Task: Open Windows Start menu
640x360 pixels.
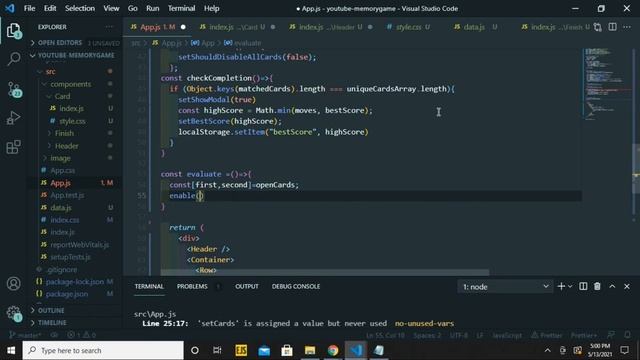Action: [x=11, y=350]
